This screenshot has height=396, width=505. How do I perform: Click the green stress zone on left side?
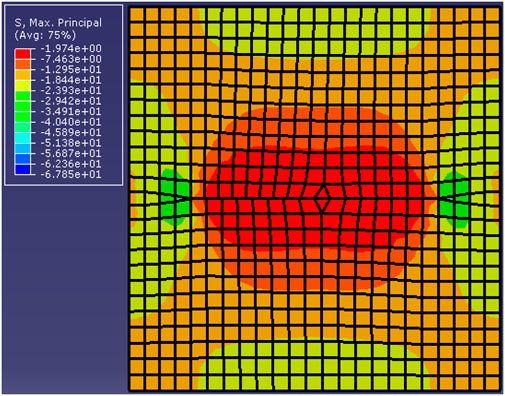[x=173, y=198]
